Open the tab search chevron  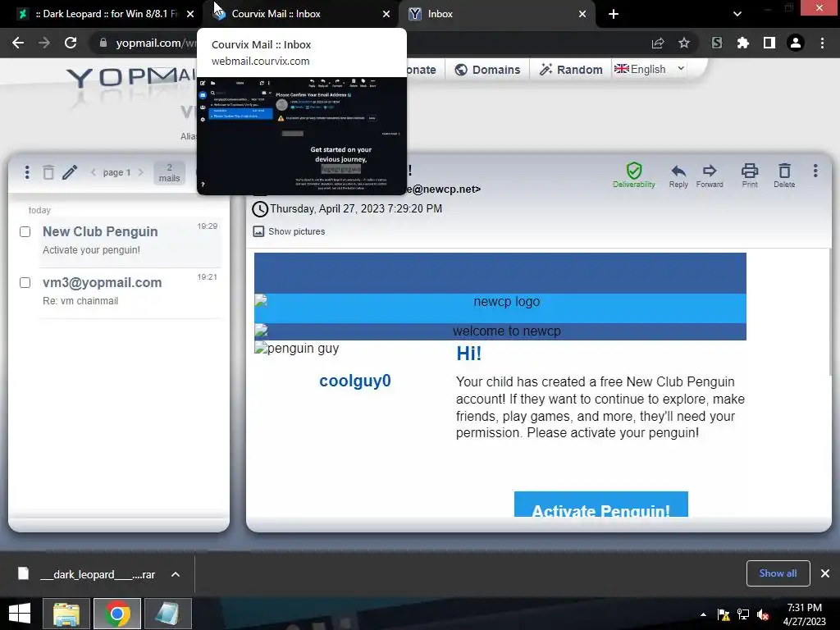pyautogui.click(x=737, y=14)
